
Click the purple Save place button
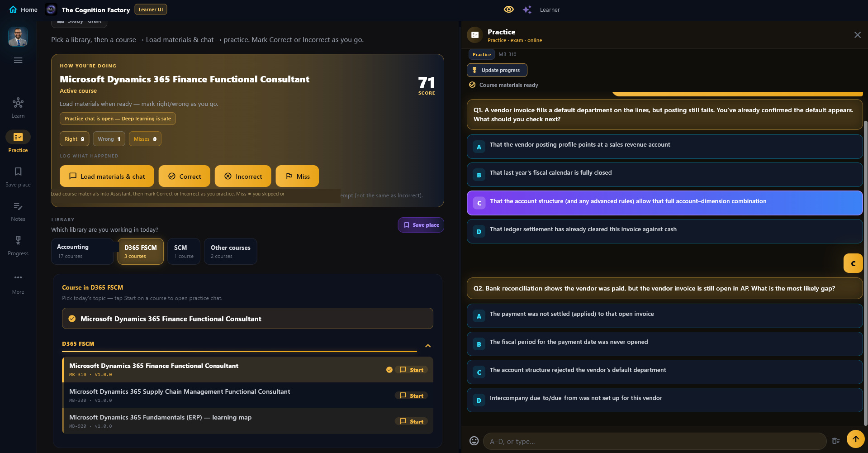(421, 225)
